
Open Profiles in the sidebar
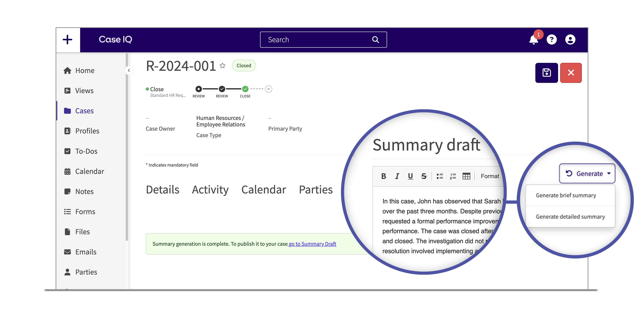click(87, 131)
